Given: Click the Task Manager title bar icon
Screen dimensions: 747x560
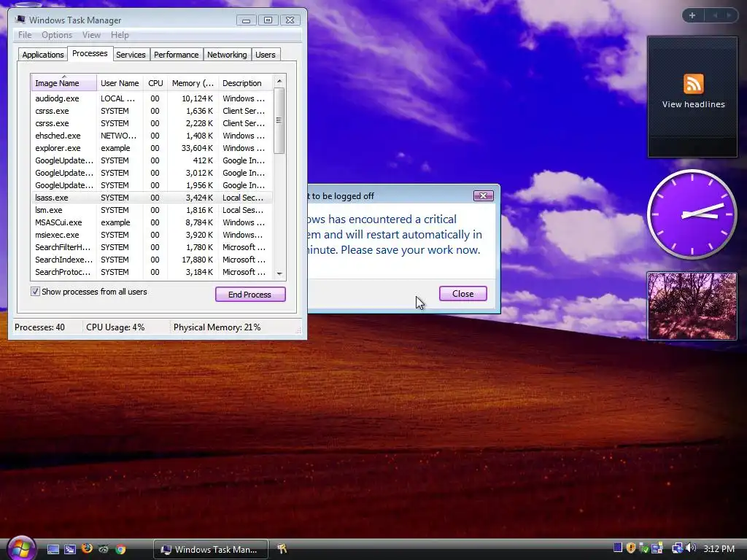Looking at the screenshot, I should [x=20, y=20].
